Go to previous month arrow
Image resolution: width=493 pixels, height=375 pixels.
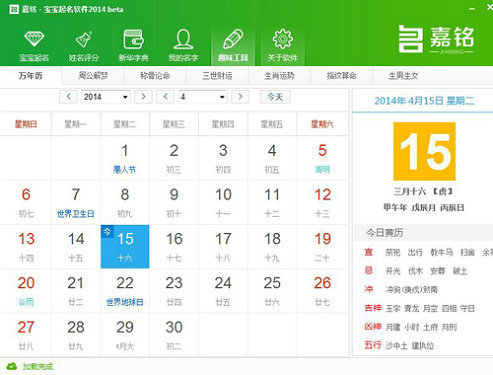click(x=165, y=97)
